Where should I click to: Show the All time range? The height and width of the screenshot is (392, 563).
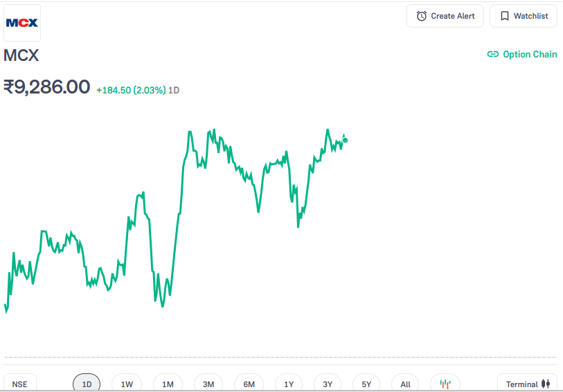pos(405,384)
